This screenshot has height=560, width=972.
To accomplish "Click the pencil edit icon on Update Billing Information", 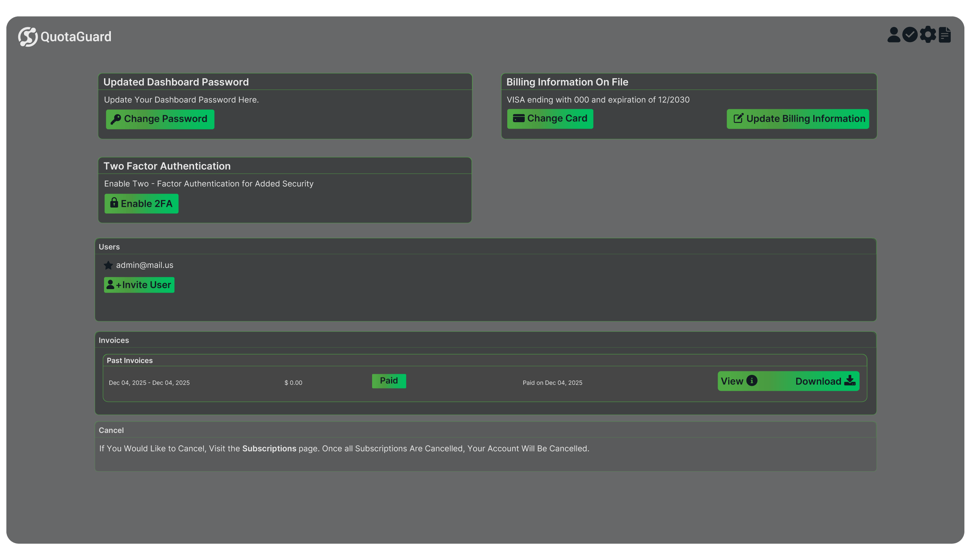I will tap(738, 118).
